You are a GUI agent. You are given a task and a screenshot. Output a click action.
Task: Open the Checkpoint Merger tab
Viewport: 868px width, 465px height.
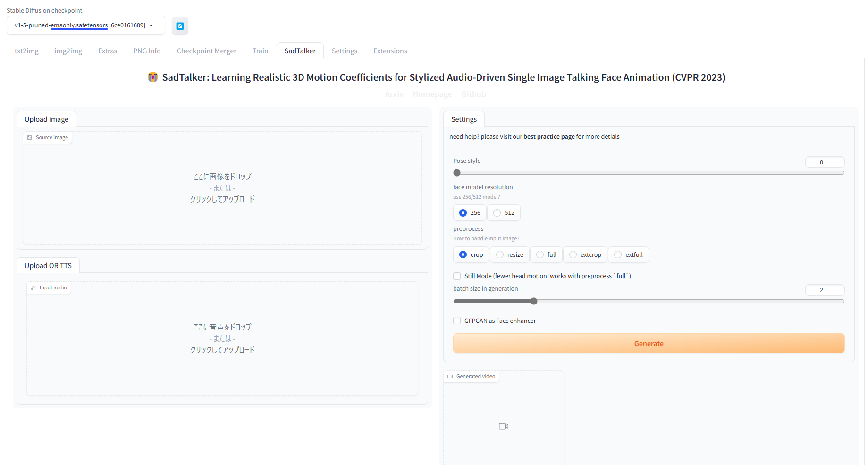click(207, 51)
